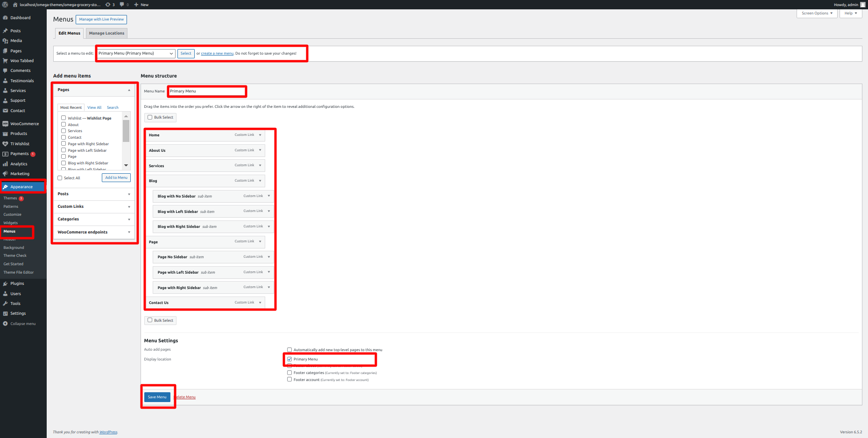
Task: Click the Payments icon
Action: point(5,154)
